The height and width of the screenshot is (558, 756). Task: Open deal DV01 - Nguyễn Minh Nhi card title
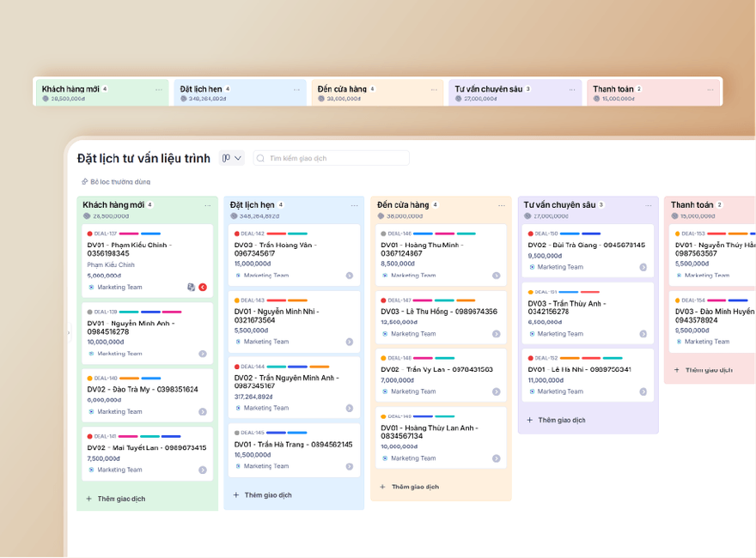point(277,316)
